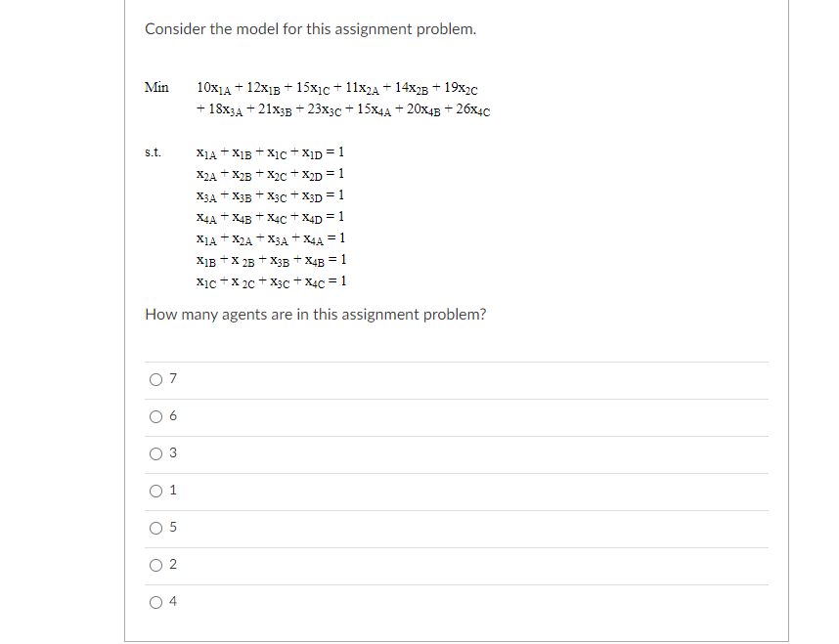Select the radio button for answer 5

click(156, 528)
